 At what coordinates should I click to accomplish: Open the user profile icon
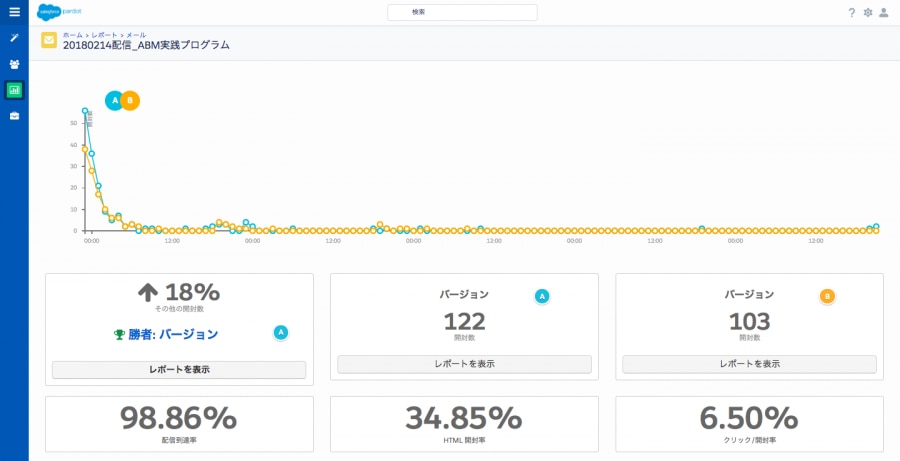[884, 13]
